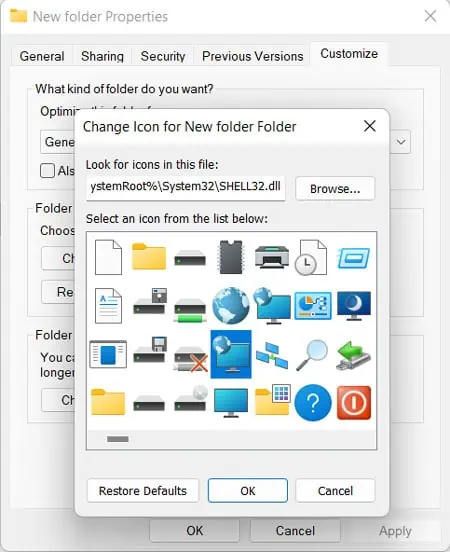Pick the network computers icon

pos(271,355)
